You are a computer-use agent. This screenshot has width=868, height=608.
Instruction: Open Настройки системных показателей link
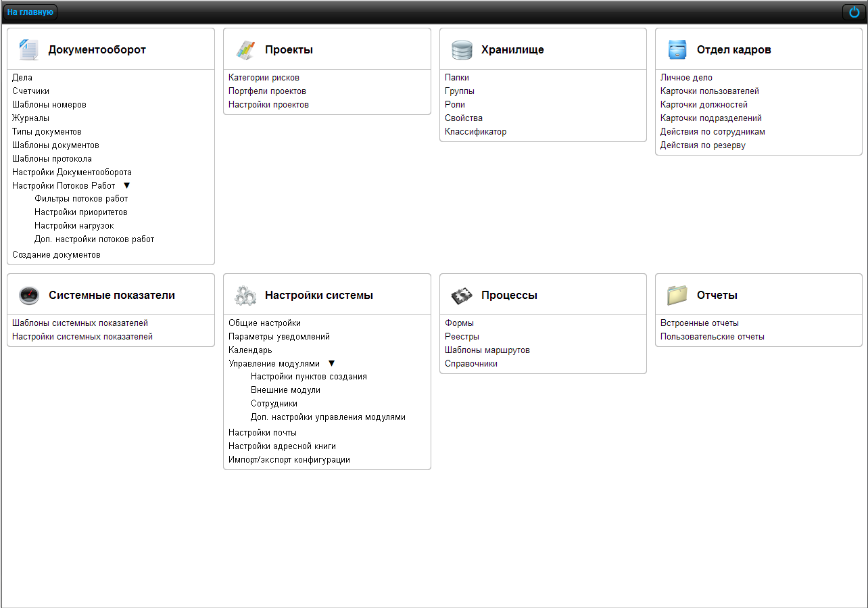click(x=82, y=337)
